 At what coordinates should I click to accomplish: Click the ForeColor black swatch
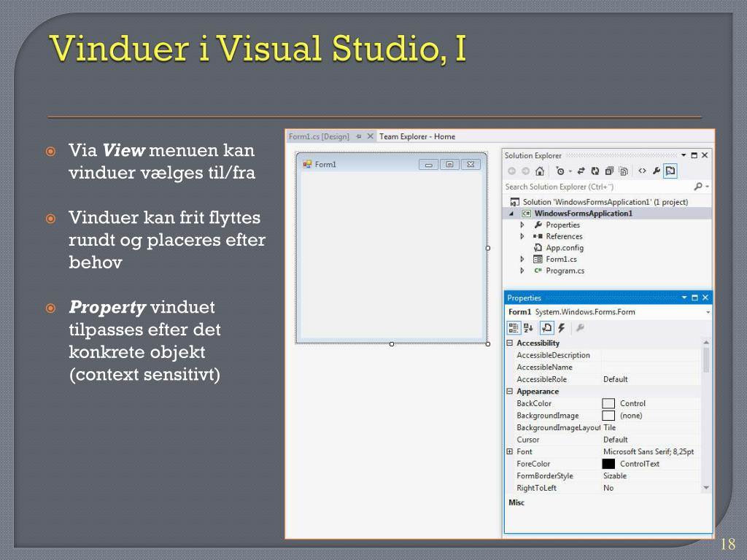(x=608, y=464)
